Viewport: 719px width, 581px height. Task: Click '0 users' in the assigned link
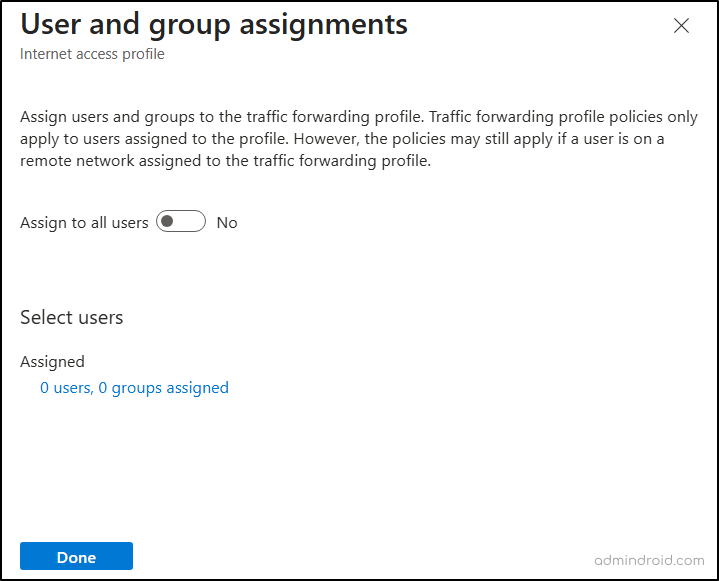[65, 388]
